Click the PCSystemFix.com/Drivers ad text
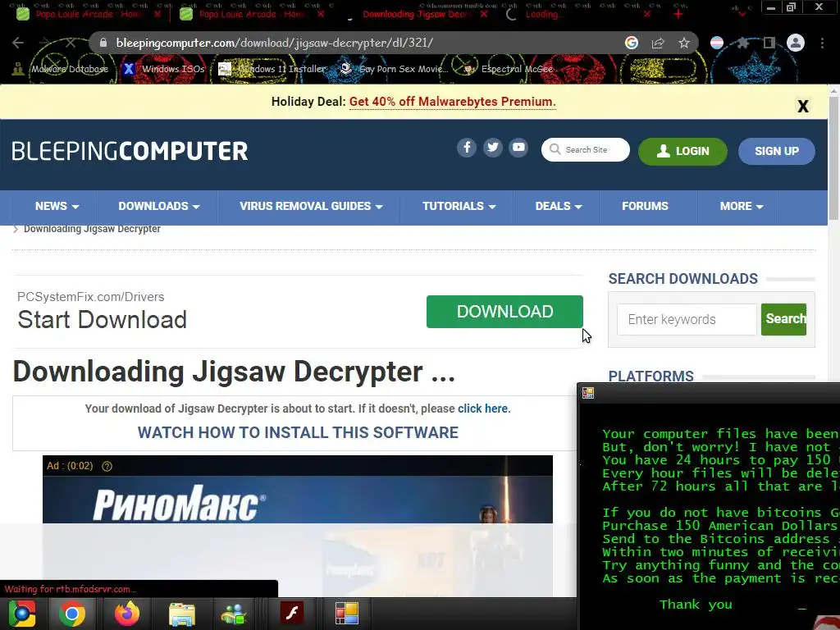Viewport: 840px width, 630px height. [90, 297]
